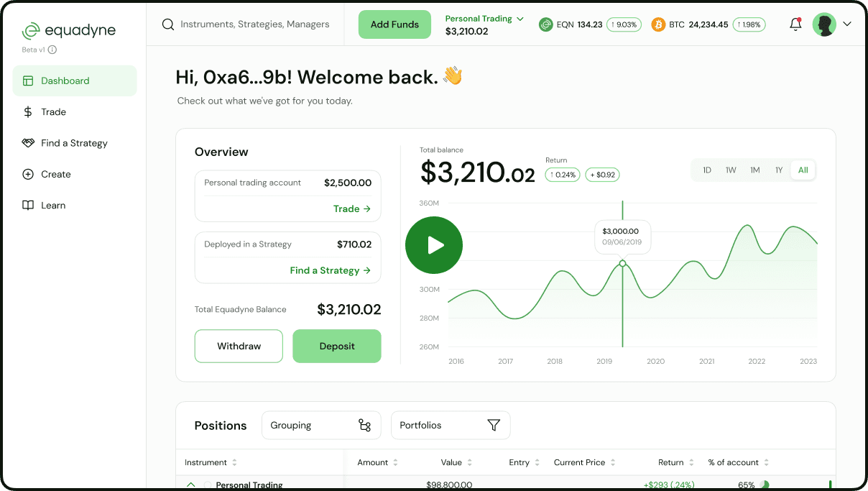Sort positions by Entry column arrows

click(537, 462)
